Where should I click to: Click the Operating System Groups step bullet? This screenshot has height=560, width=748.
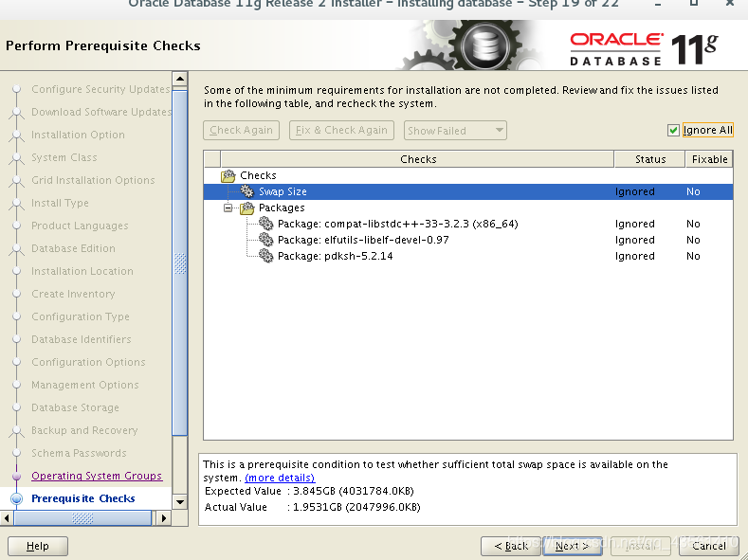pos(17,476)
